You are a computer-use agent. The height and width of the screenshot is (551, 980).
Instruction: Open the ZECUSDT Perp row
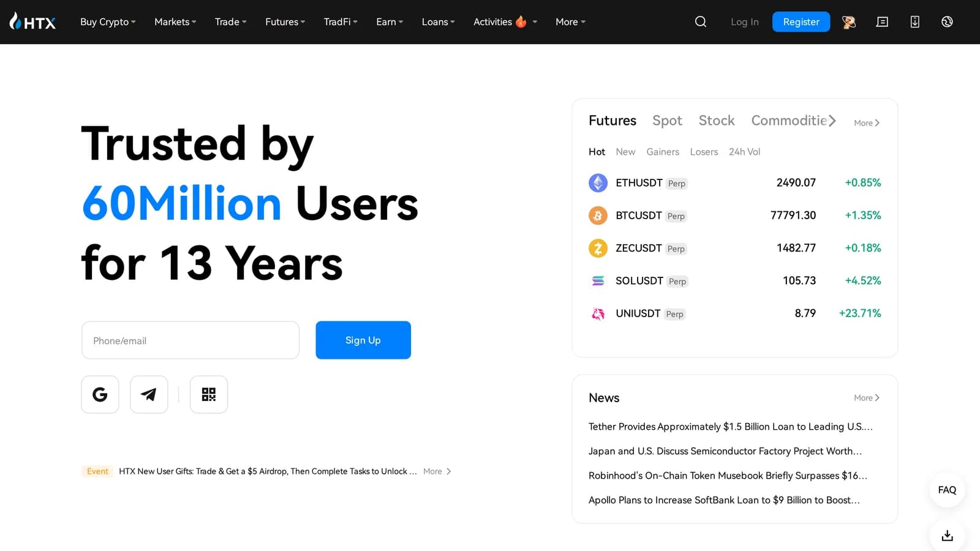(x=735, y=248)
